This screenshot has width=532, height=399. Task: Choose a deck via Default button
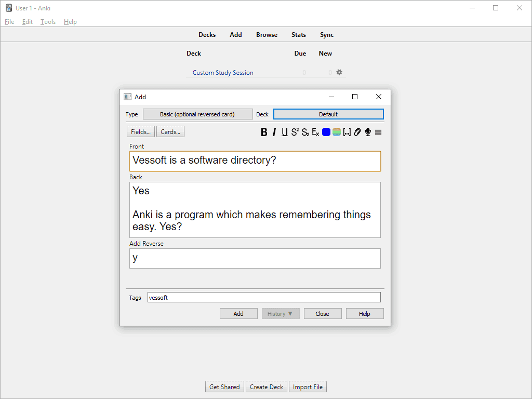pyautogui.click(x=328, y=114)
